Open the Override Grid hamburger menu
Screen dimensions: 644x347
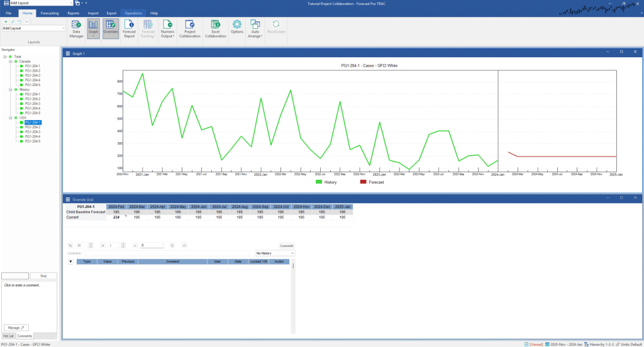click(68, 199)
